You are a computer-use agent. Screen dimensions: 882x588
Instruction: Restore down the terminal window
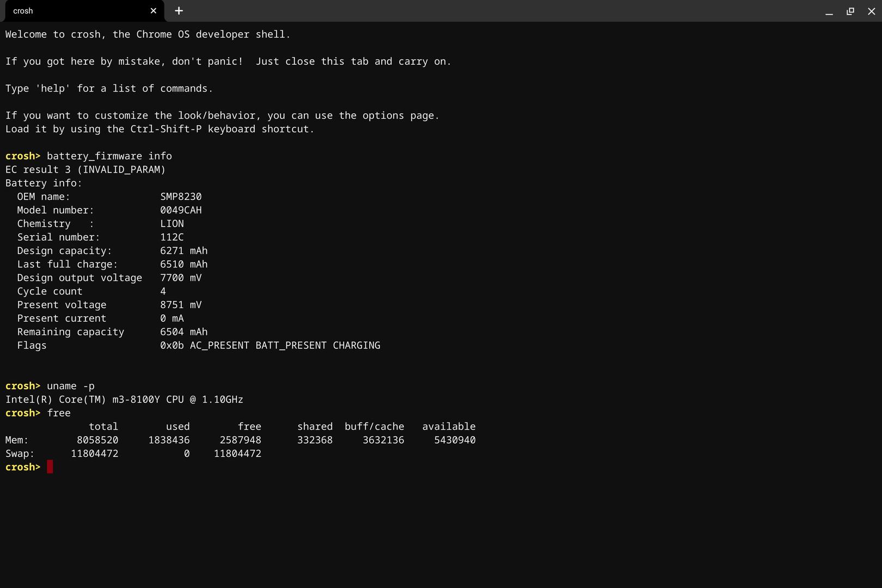(x=850, y=11)
